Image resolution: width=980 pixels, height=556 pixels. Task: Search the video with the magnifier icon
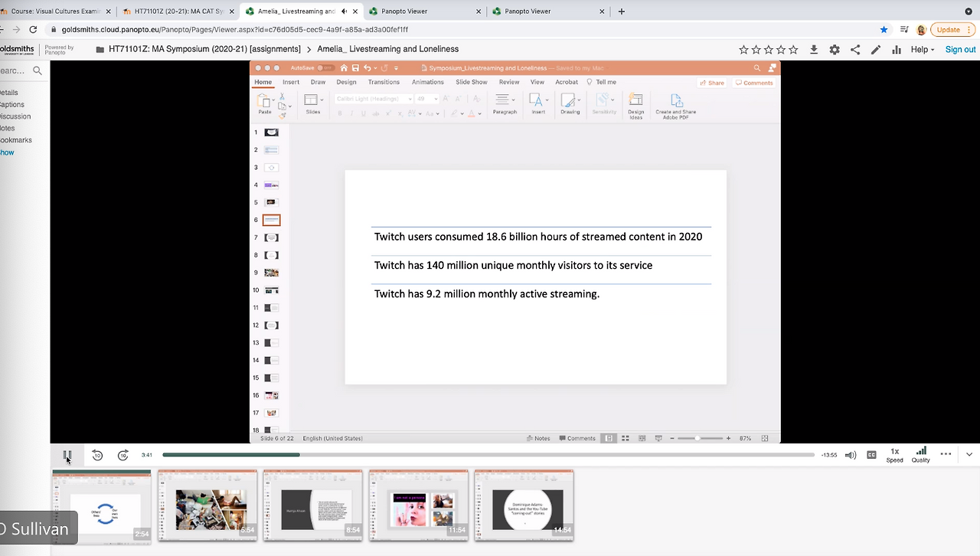pos(37,70)
